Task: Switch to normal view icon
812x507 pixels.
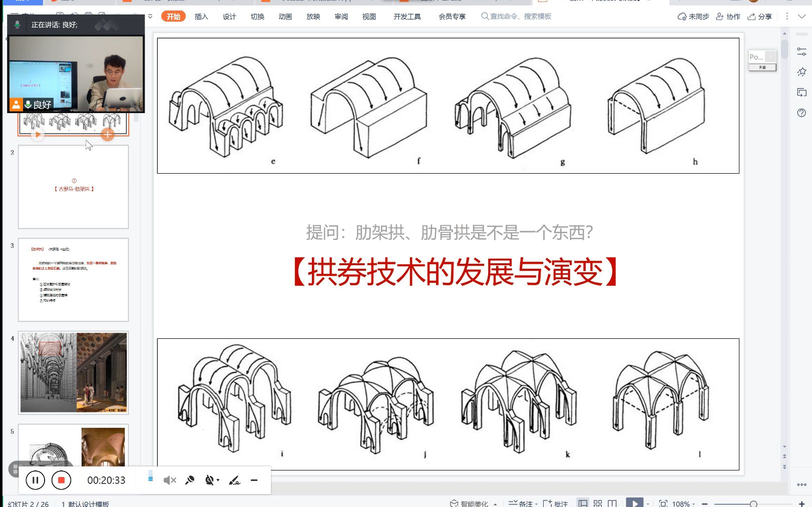Action: 583,503
